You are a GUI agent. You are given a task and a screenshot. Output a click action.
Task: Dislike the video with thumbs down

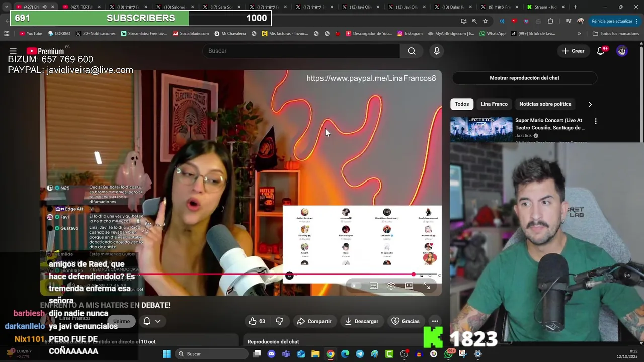click(x=280, y=321)
